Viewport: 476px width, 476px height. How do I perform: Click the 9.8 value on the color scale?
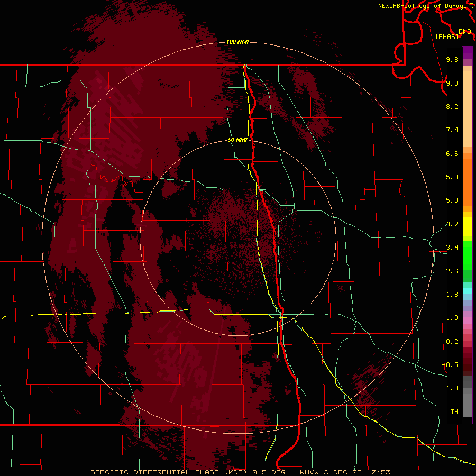tap(452, 59)
